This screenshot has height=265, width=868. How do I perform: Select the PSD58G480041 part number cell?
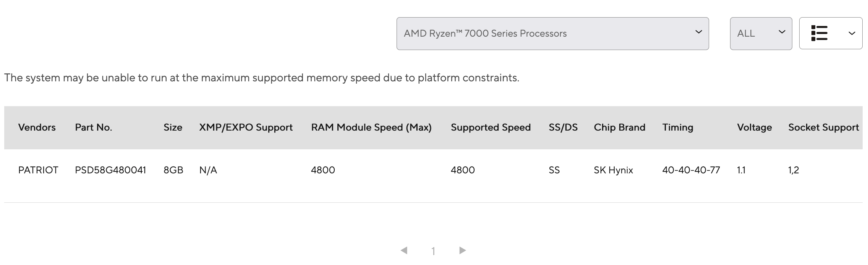click(110, 170)
